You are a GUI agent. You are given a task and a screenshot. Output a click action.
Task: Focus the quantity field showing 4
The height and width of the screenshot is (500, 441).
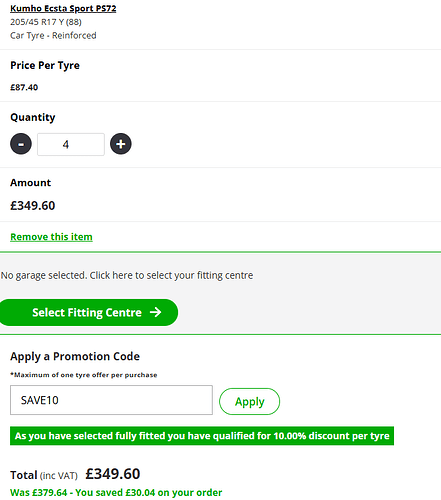pyautogui.click(x=71, y=144)
